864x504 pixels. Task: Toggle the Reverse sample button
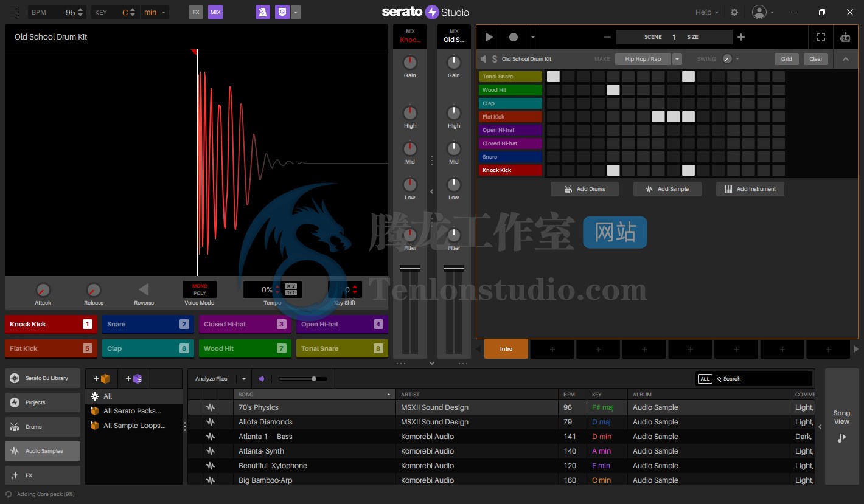[x=144, y=289]
